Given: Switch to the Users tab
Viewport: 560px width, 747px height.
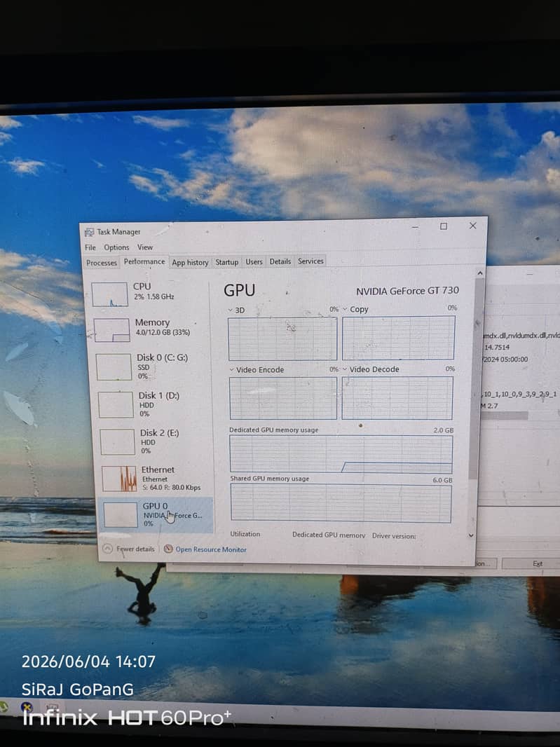Looking at the screenshot, I should click(x=254, y=261).
